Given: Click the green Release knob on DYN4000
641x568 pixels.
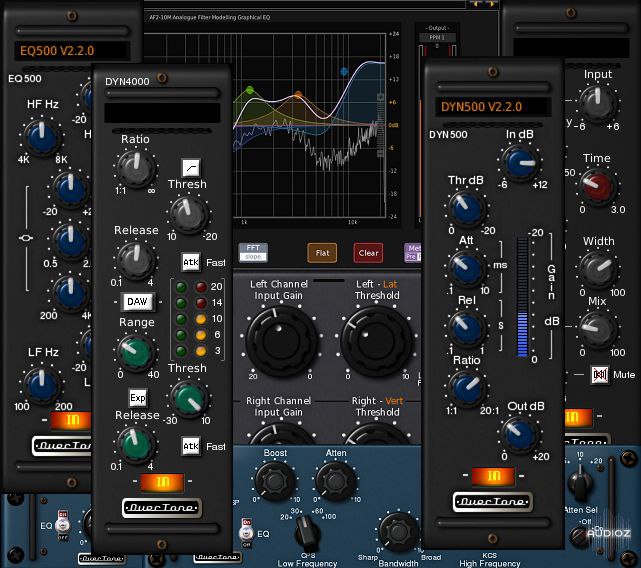Looking at the screenshot, I should point(135,444).
